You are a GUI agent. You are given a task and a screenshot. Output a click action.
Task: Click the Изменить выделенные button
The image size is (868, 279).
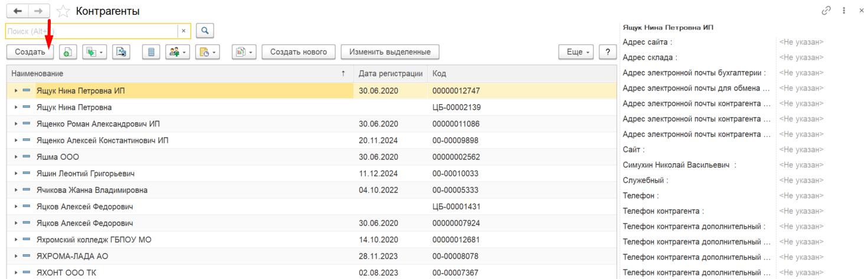pos(390,52)
